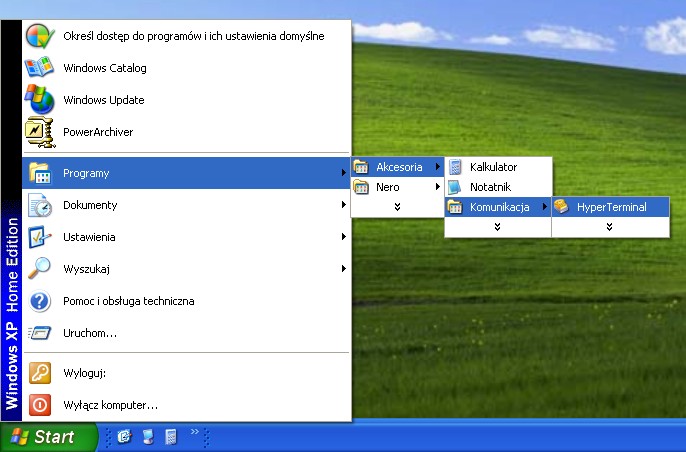Click the Kalkulator calculator icon in menu
The image size is (686, 452).
point(455,167)
